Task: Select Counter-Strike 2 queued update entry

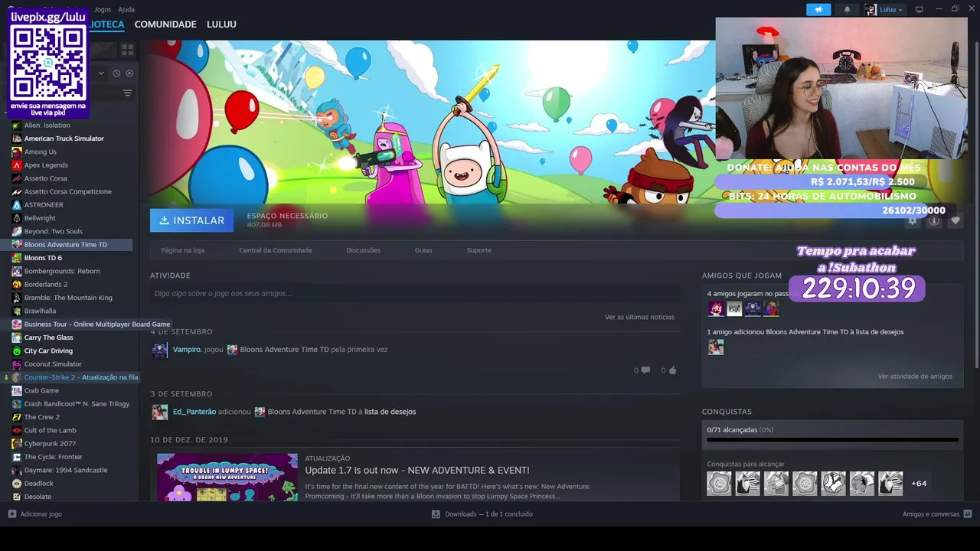Action: coord(81,377)
